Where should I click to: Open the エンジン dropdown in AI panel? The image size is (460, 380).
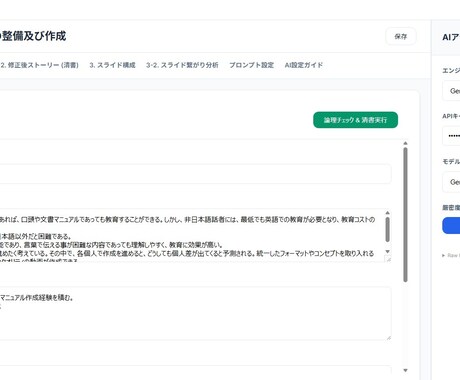point(451,91)
